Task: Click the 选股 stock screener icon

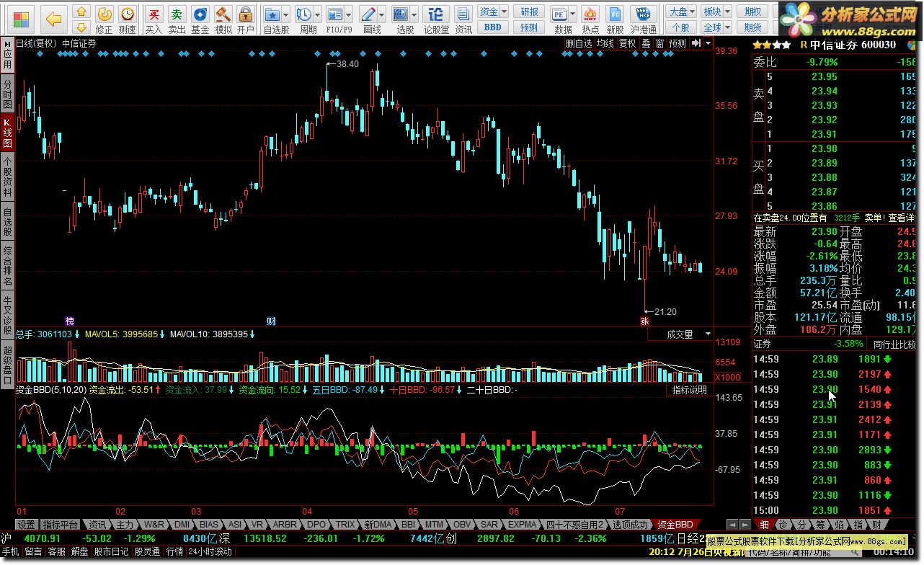Action: click(401, 14)
